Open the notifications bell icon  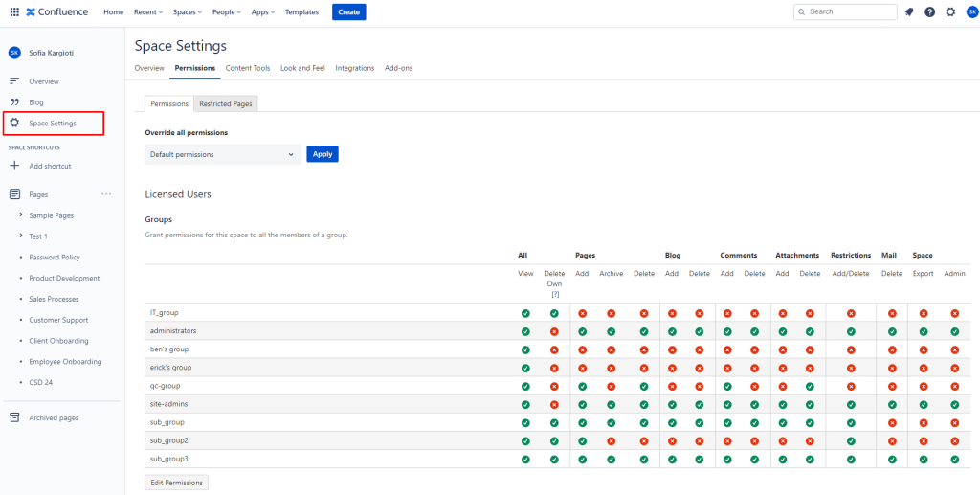click(x=908, y=11)
